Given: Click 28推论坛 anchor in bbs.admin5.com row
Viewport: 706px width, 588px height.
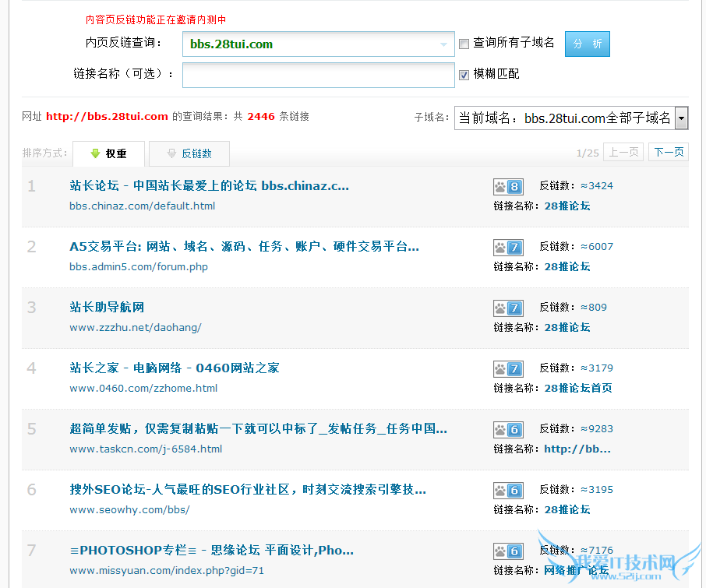Looking at the screenshot, I should [567, 267].
